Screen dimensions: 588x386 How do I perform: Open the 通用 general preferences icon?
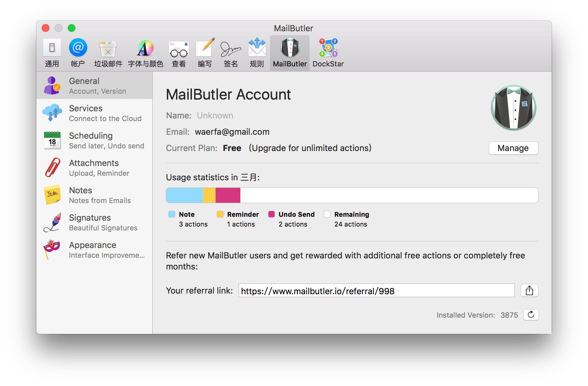click(x=52, y=48)
